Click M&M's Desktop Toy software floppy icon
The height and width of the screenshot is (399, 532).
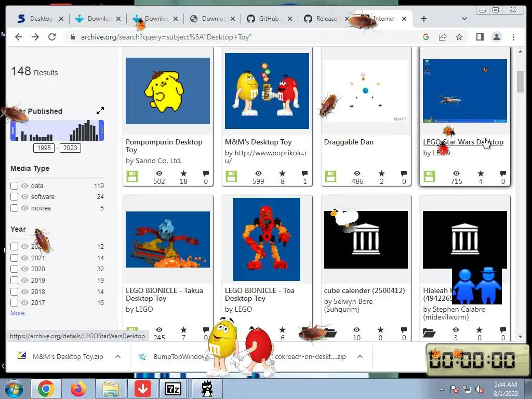point(231,177)
